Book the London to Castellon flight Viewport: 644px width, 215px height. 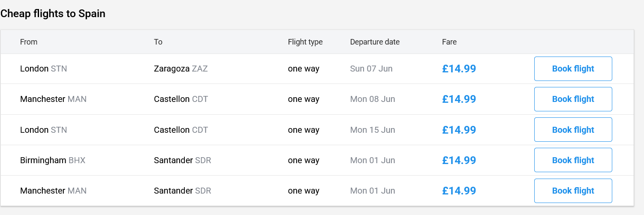pyautogui.click(x=573, y=130)
